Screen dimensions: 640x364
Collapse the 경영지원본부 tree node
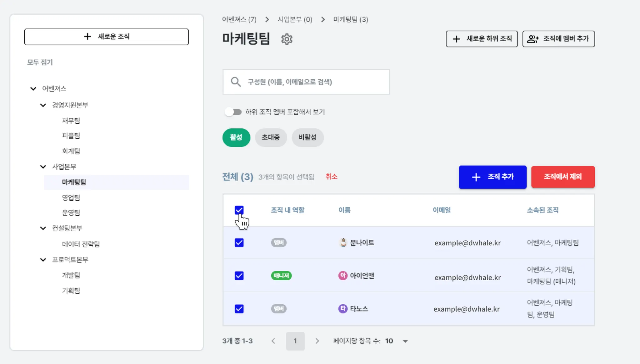pyautogui.click(x=43, y=105)
